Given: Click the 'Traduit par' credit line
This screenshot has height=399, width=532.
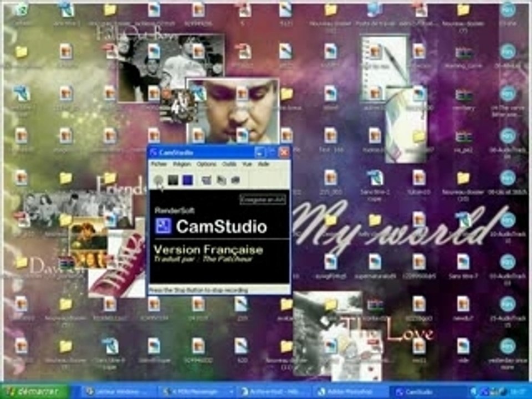Looking at the screenshot, I should (x=203, y=259).
